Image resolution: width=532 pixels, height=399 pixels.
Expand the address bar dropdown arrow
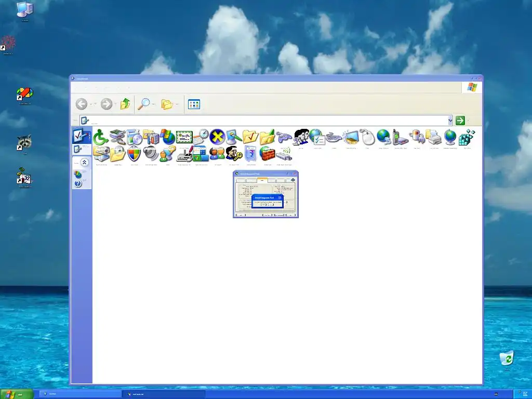tap(450, 121)
